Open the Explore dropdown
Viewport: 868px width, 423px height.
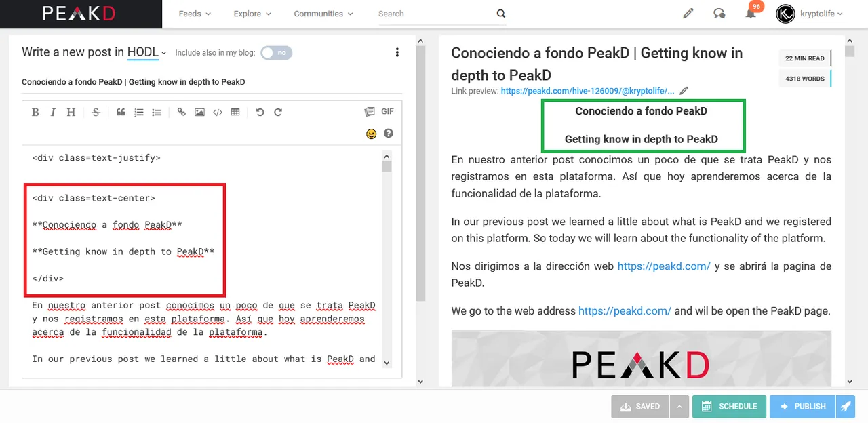252,14
